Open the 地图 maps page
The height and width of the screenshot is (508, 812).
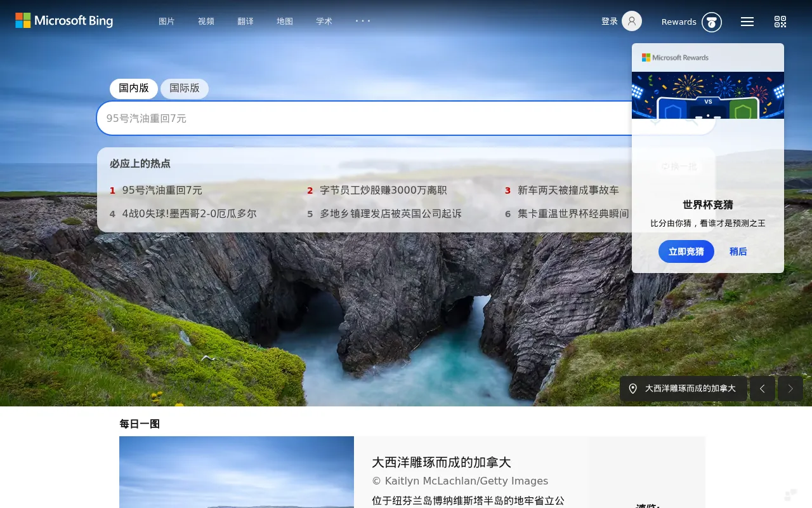(x=285, y=21)
